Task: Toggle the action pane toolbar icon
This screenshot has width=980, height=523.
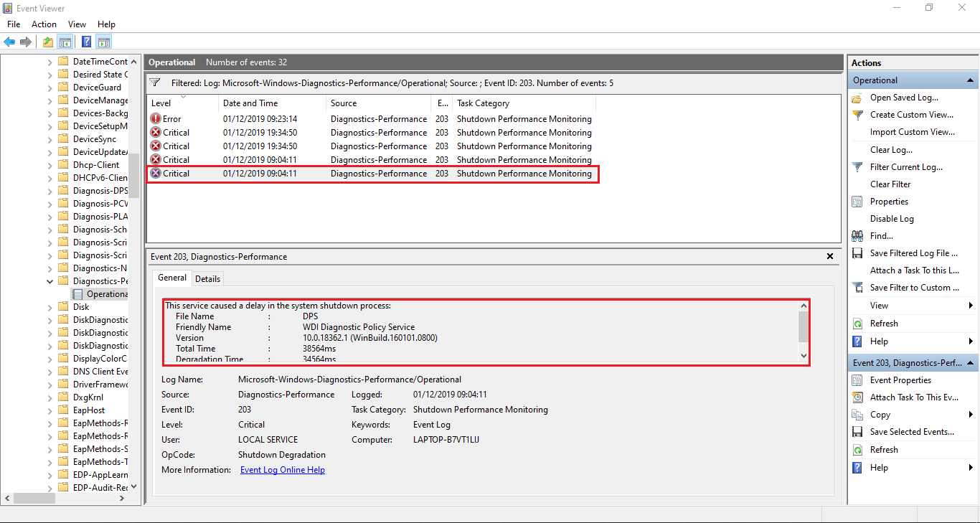Action: coord(104,42)
